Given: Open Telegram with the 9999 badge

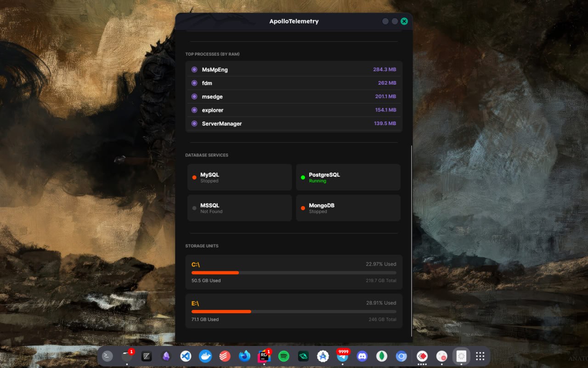Looking at the screenshot, I should (x=342, y=356).
